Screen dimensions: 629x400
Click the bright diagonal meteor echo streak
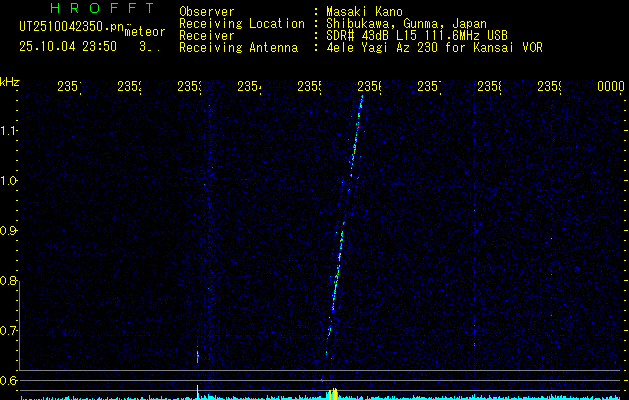tap(343, 220)
